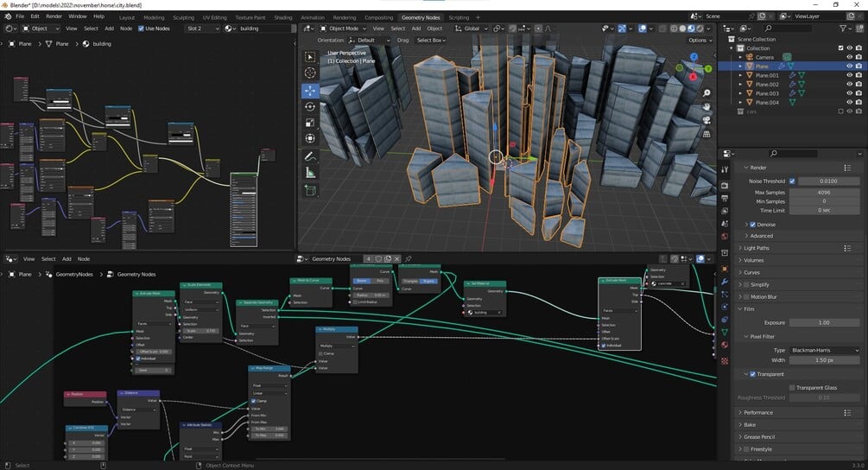Choose the Annotate tool in viewport toolbar

click(310, 156)
